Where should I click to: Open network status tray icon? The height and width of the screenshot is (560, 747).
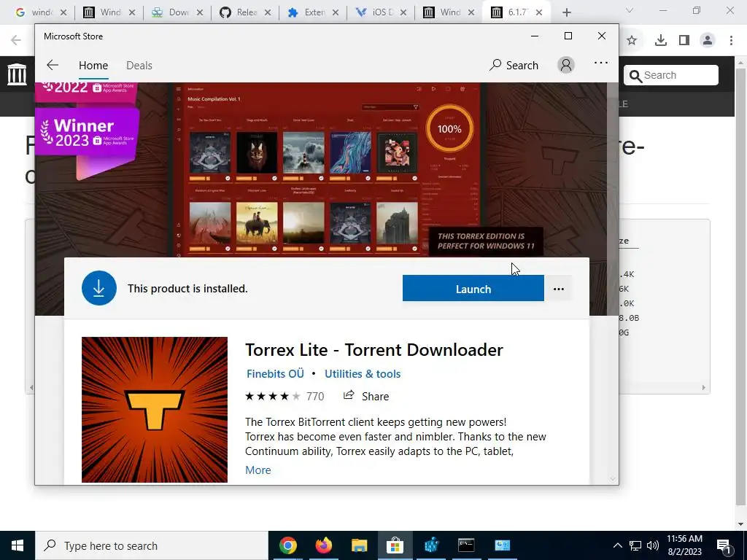tap(635, 545)
